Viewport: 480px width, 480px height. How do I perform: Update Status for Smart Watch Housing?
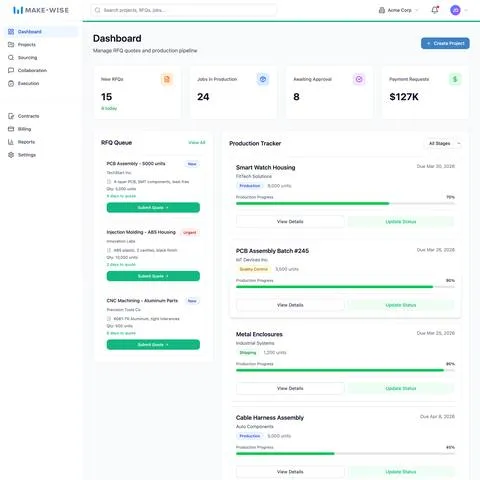(x=401, y=222)
